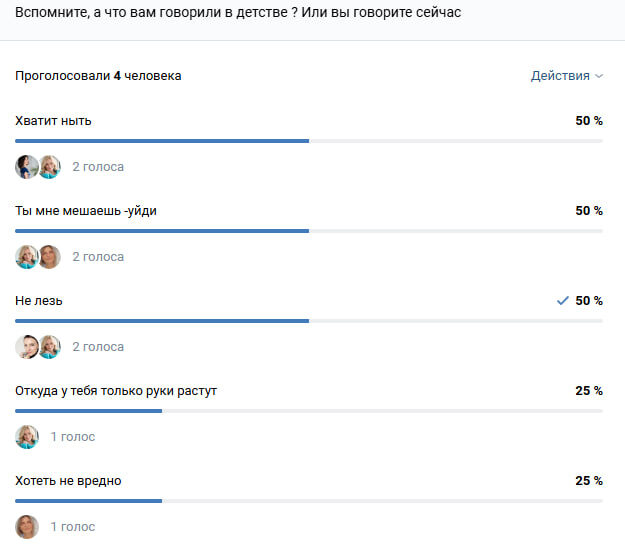
Task: Click first voter avatar under 'Не лезь'
Action: coord(26,347)
